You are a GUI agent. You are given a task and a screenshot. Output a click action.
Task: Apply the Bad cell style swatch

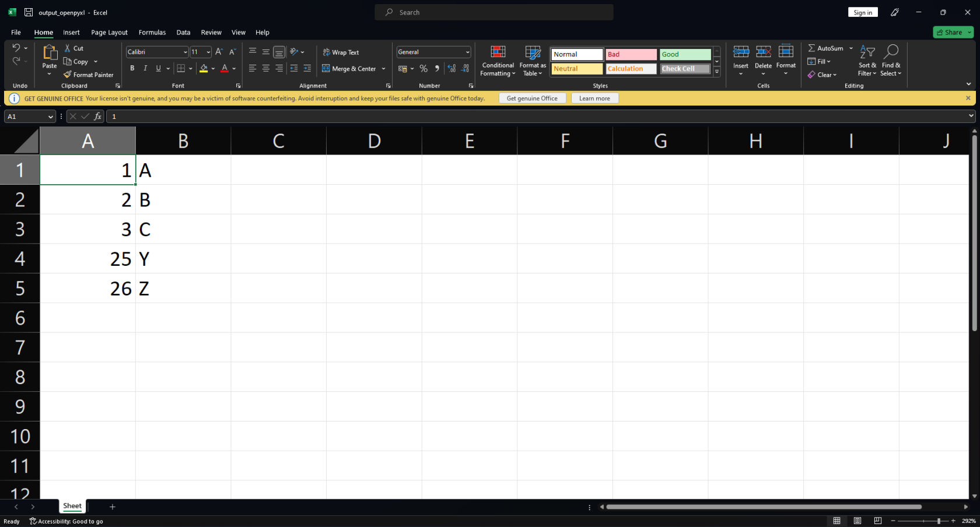point(631,54)
